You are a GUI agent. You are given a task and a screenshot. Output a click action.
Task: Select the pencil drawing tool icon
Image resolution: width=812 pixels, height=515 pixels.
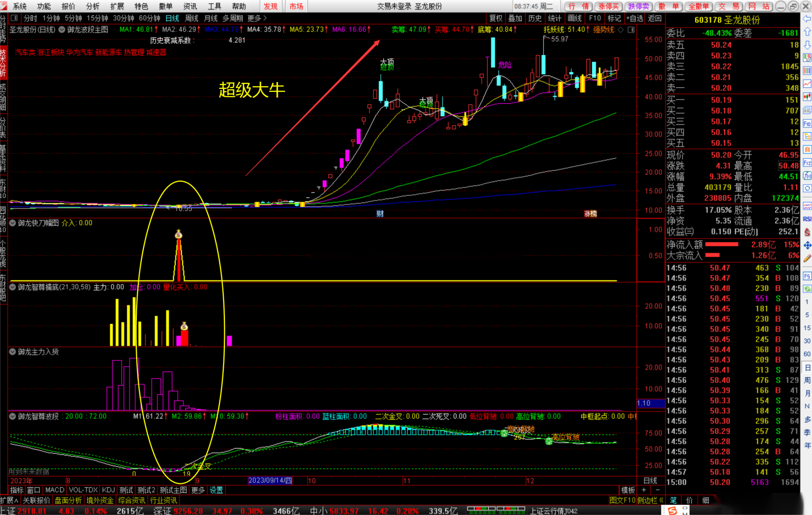(x=807, y=258)
